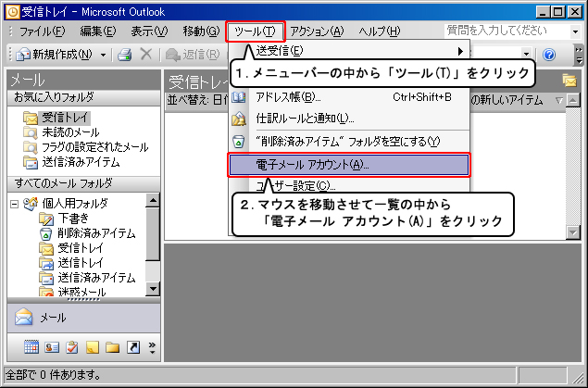Choose 電子メール アカウント(A) from the menu
588x388 pixels.
pyautogui.click(x=349, y=165)
